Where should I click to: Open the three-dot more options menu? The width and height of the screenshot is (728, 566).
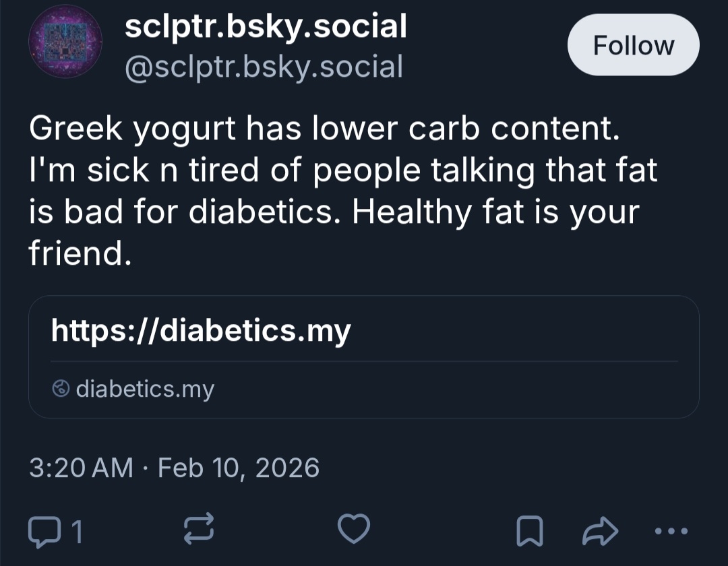tap(671, 530)
